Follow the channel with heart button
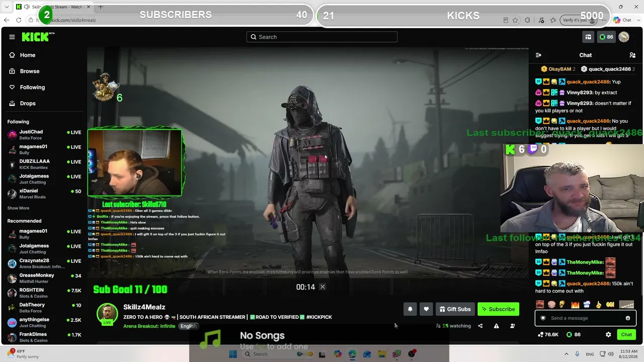This screenshot has height=362, width=644. click(x=426, y=309)
